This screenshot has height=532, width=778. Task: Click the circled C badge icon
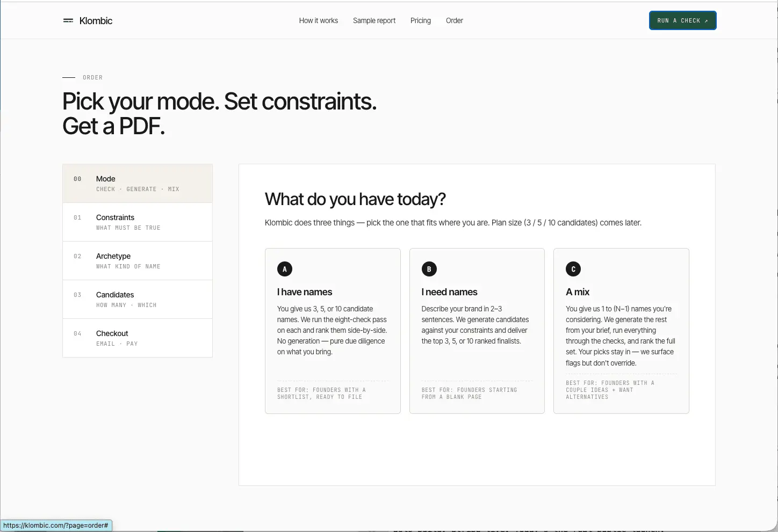[x=573, y=269]
